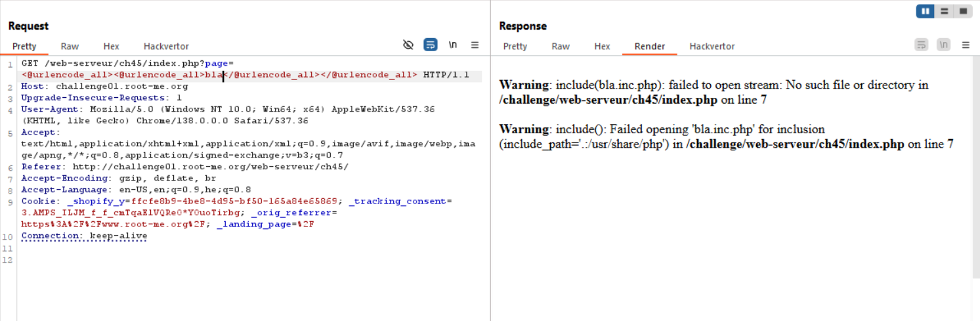Click the Upgrade-Insecure-Requests header line
Image resolution: width=980 pixels, height=321 pixels.
100,98
